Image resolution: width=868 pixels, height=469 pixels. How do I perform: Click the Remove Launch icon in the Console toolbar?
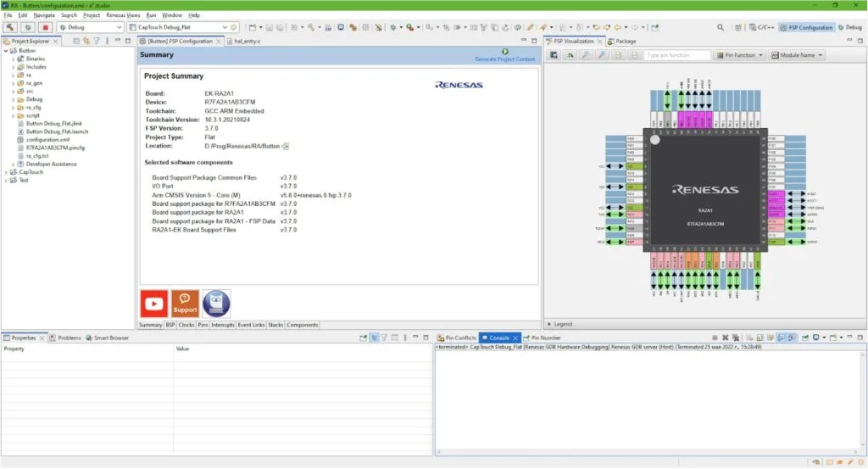726,338
